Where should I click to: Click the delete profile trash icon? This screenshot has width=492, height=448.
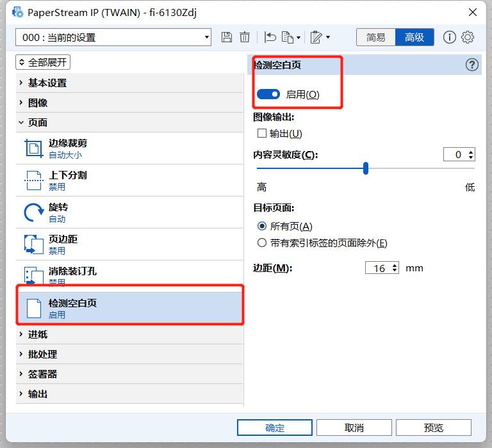[245, 37]
